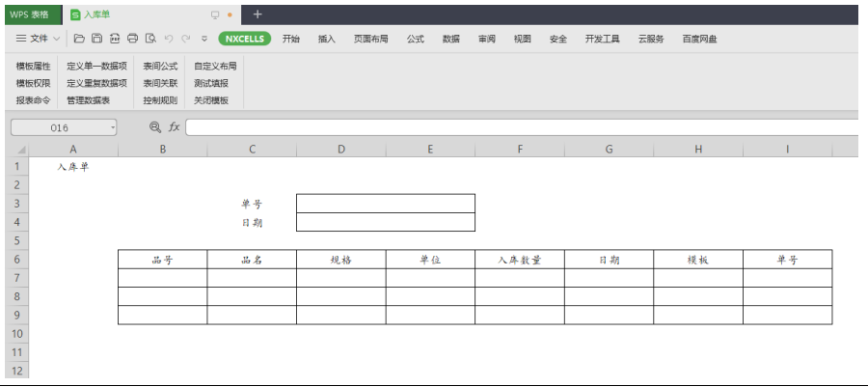
Task: Click the 模板属性 button
Action: pos(33,66)
